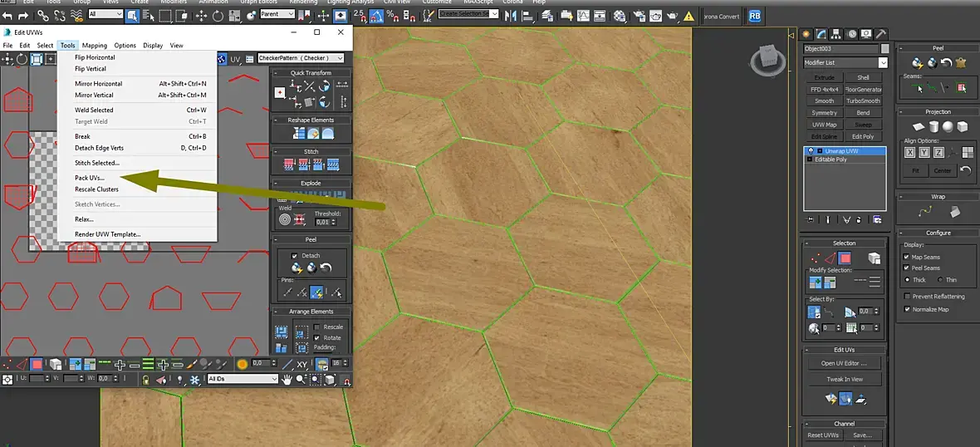Click the Weld Threshold value field

coord(322,222)
